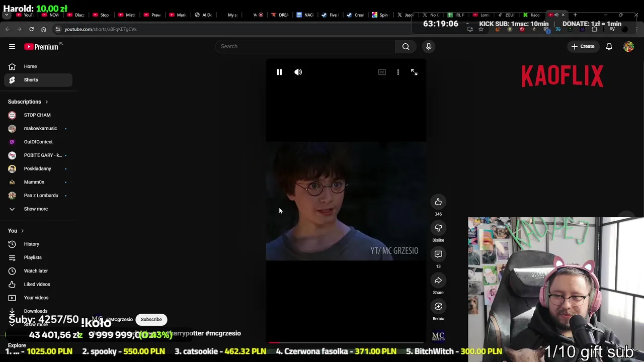The image size is (644, 362).
Task: Open the STOP CHAM subscription
Action: [x=38, y=115]
